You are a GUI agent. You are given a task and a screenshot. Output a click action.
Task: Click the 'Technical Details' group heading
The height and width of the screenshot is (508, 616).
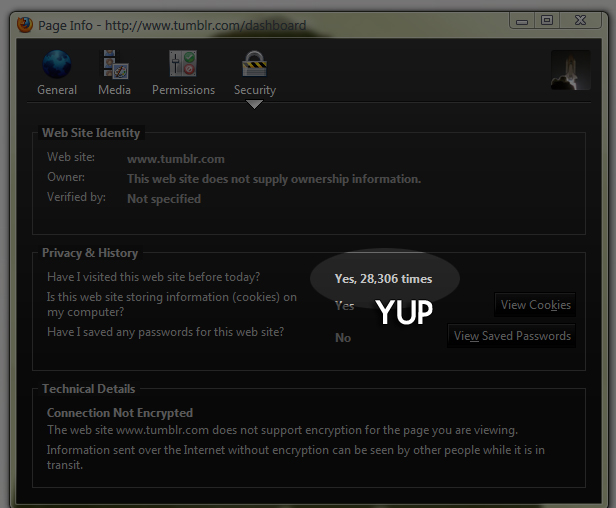click(x=89, y=389)
